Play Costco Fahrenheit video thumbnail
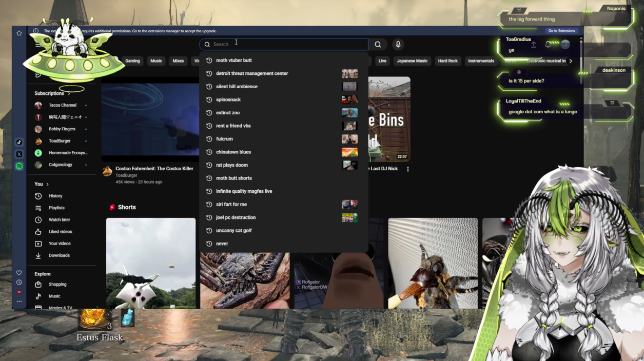Image resolution: width=644 pixels, height=361 pixels. coord(150,119)
